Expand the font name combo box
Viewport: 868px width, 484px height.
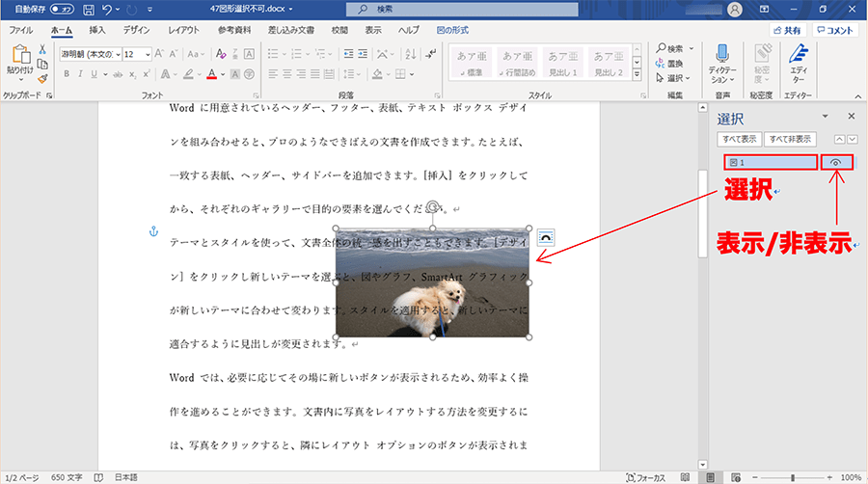[117, 54]
